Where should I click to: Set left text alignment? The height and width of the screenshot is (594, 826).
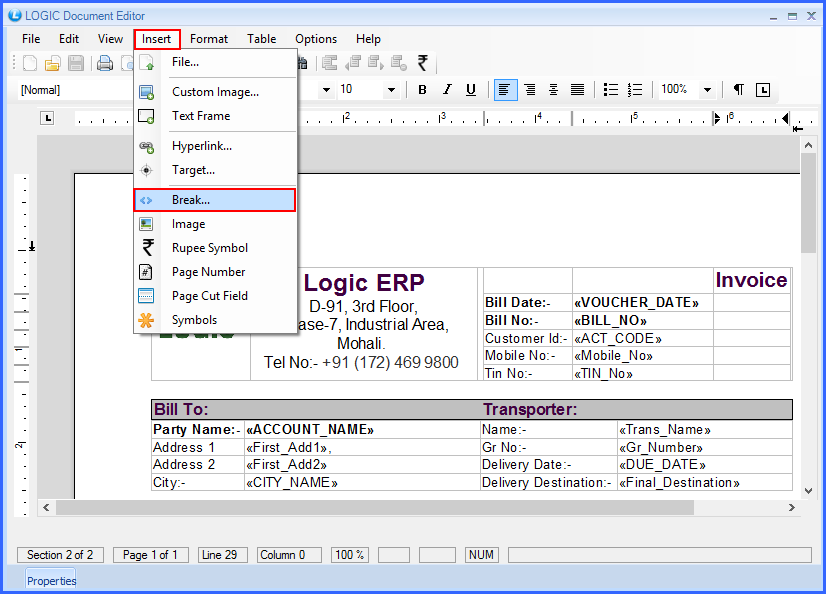click(505, 90)
